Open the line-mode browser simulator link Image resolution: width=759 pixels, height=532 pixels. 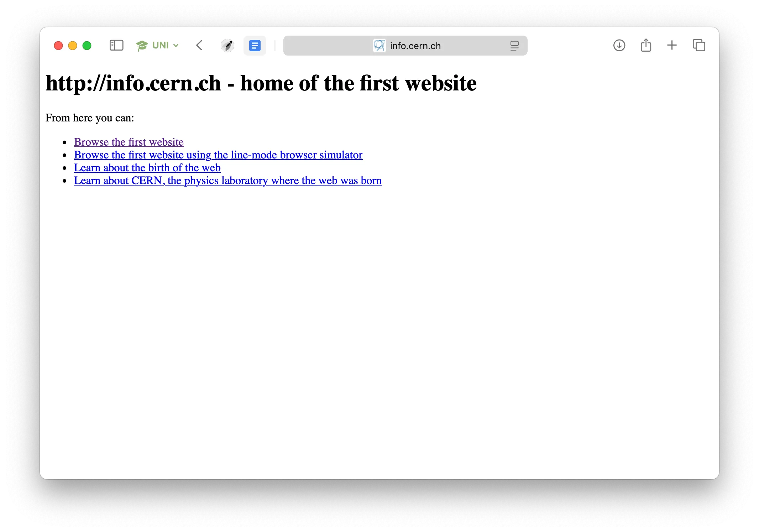pos(218,155)
